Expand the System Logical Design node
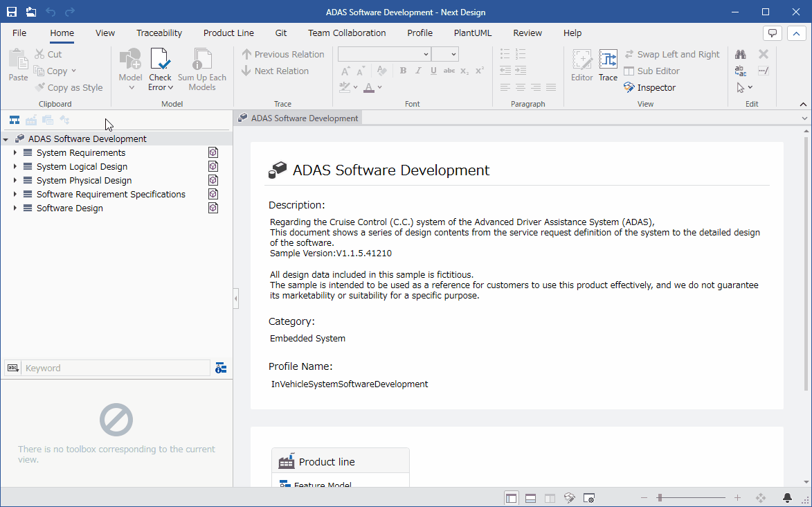Screen dimensions: 812x507 pos(15,166)
